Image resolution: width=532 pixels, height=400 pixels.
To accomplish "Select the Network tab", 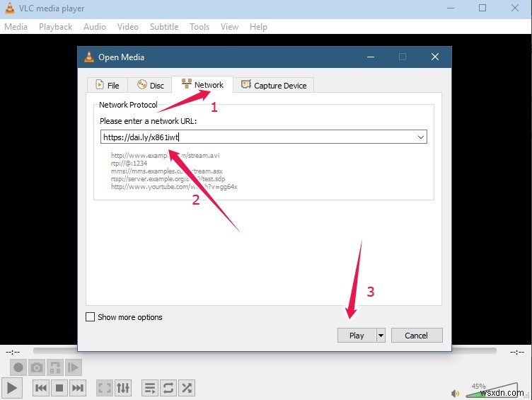I will 202,84.
